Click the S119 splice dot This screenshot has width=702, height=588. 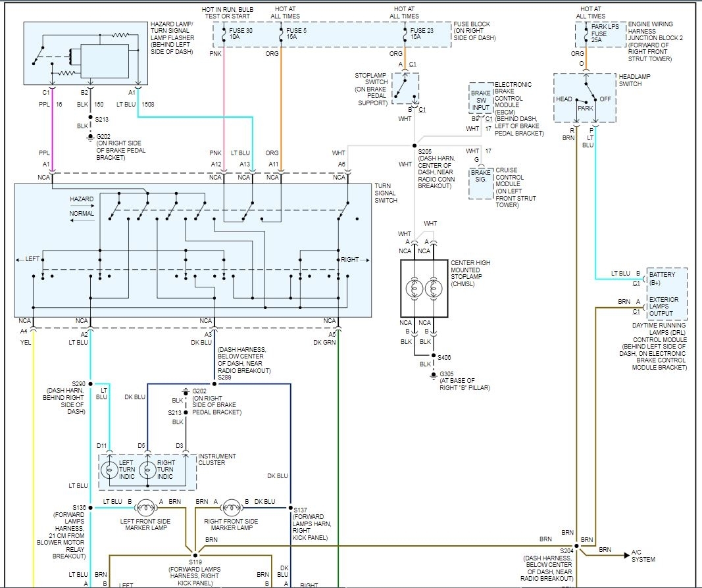[195, 555]
